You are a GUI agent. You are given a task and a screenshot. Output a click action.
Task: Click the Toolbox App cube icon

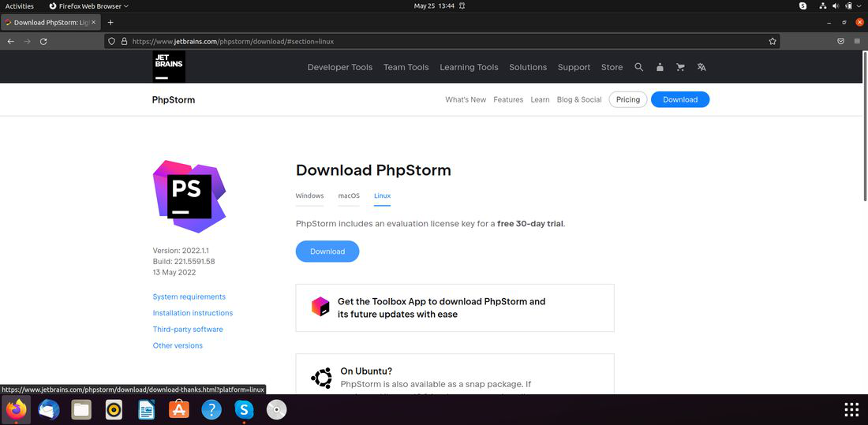[320, 307]
